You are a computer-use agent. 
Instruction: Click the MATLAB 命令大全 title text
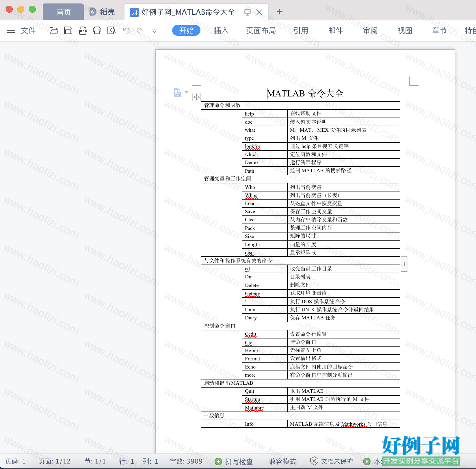click(305, 93)
